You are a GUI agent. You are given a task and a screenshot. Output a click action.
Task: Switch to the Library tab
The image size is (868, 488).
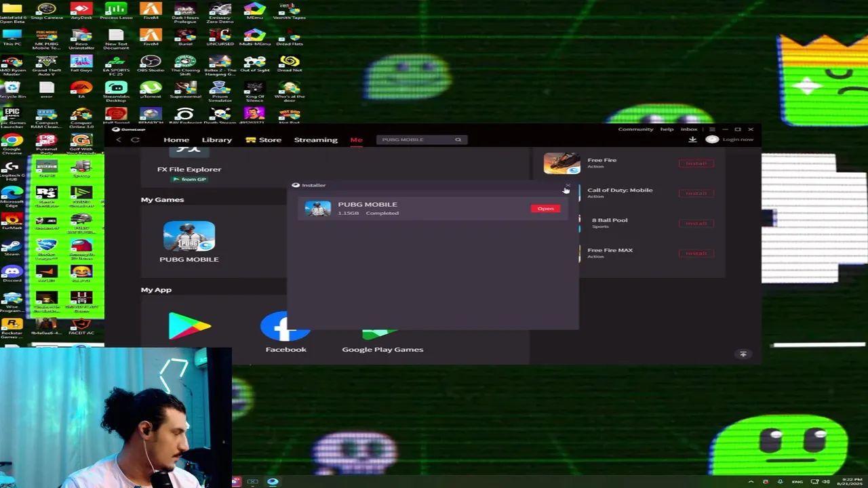click(217, 140)
